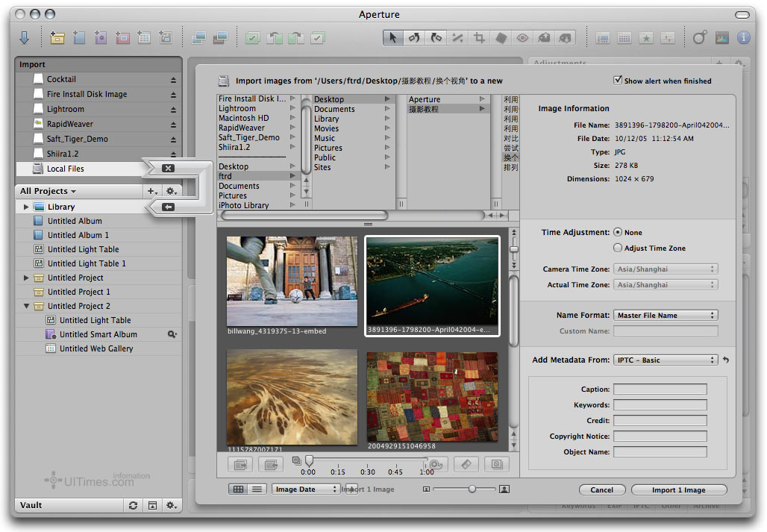Select ftrd in the first browser column

pos(258,176)
